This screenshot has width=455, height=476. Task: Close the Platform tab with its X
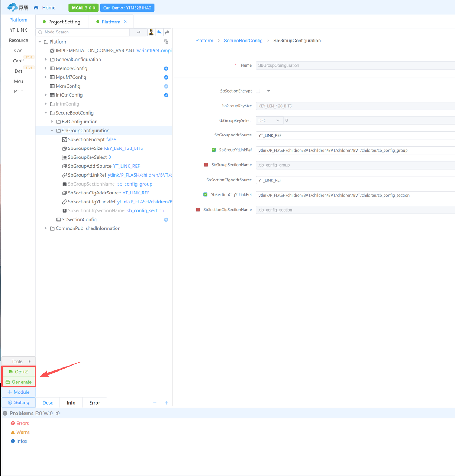coord(125,22)
